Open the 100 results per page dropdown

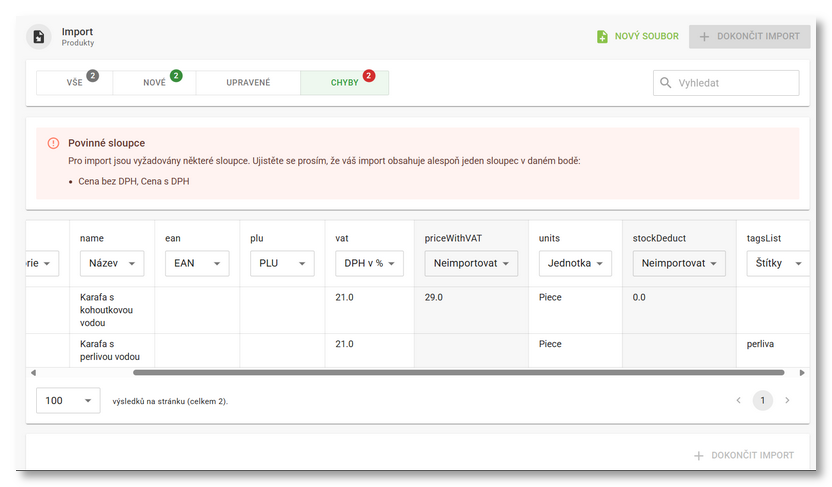(x=68, y=401)
